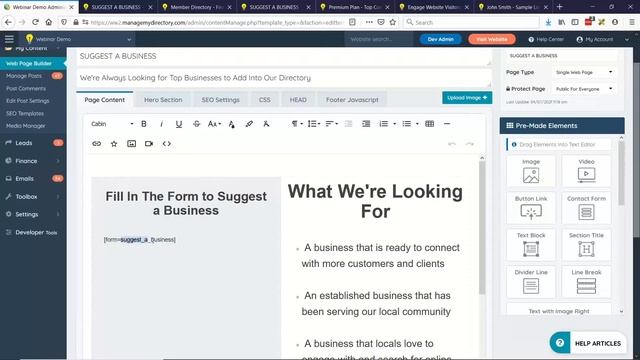The height and width of the screenshot is (360, 640).
Task: Open Media Manager in sidebar
Action: click(x=33, y=126)
